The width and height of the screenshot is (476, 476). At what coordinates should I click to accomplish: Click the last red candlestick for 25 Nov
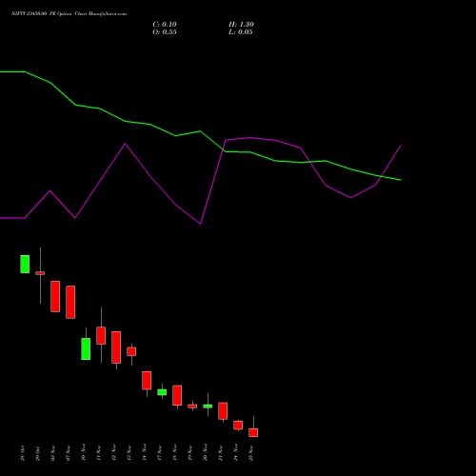253,432
